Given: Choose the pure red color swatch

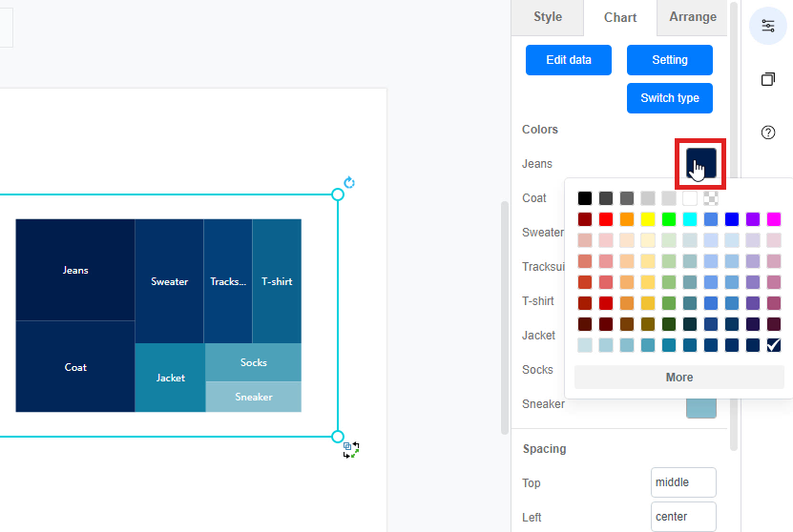Looking at the screenshot, I should tap(606, 219).
